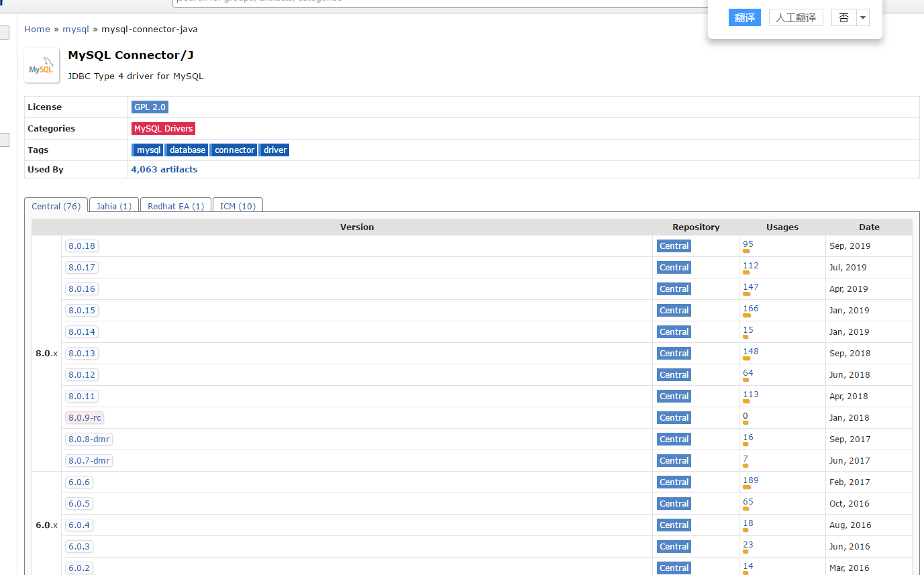The height and width of the screenshot is (575, 924).
Task: Select the mysql tag
Action: (148, 150)
